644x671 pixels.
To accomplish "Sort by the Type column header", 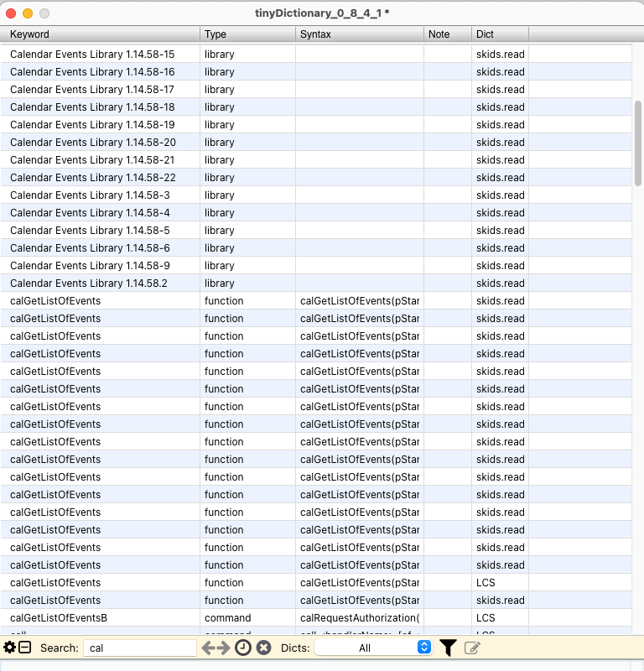I will [x=247, y=34].
